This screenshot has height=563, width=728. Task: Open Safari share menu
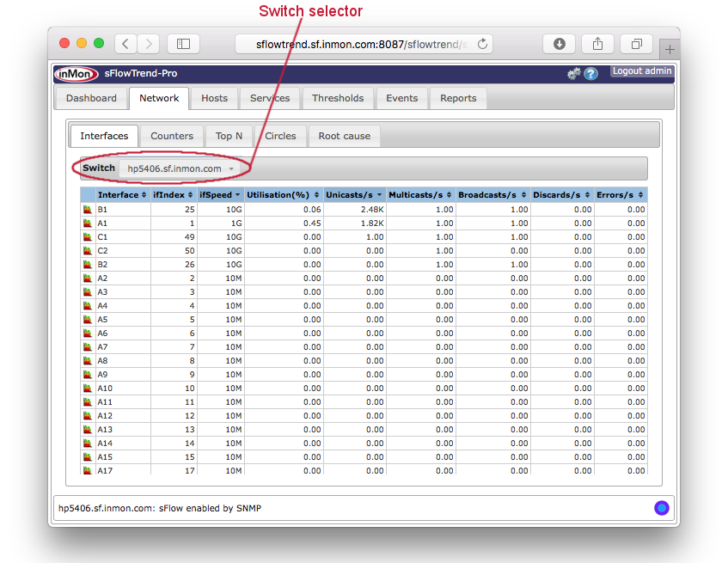click(597, 44)
